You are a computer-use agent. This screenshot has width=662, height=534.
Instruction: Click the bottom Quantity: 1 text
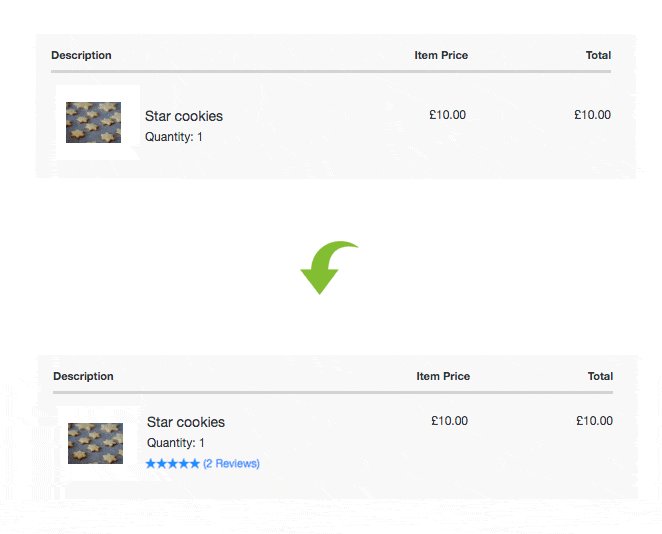[176, 443]
